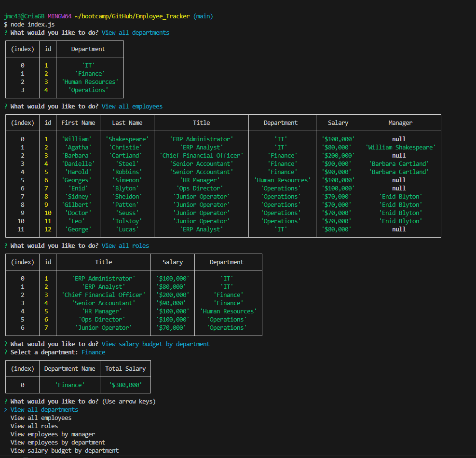The width and height of the screenshot is (476, 458).
Task: Click the '$380,000' total salary cell
Action: [125, 385]
